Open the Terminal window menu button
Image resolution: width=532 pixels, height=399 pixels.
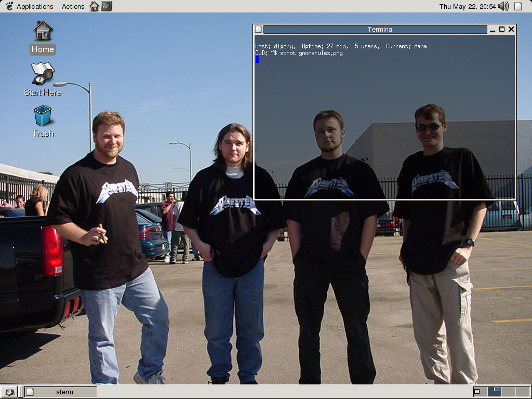click(258, 29)
